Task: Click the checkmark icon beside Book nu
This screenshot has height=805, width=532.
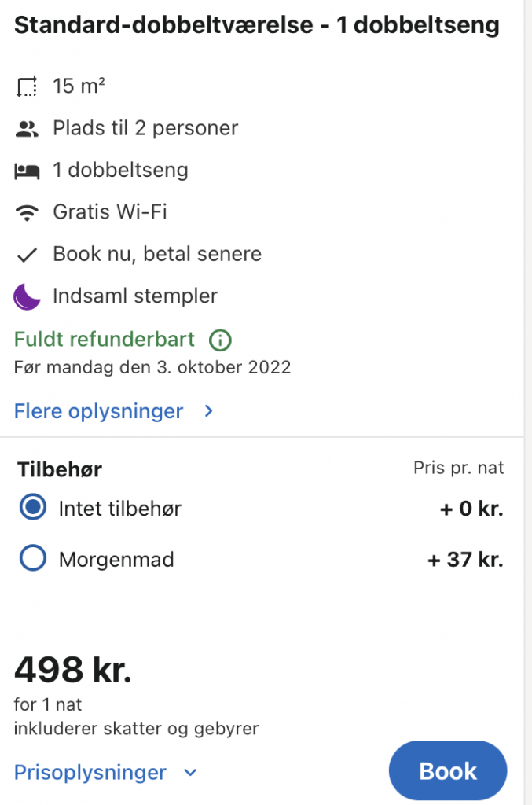Action: (x=27, y=255)
